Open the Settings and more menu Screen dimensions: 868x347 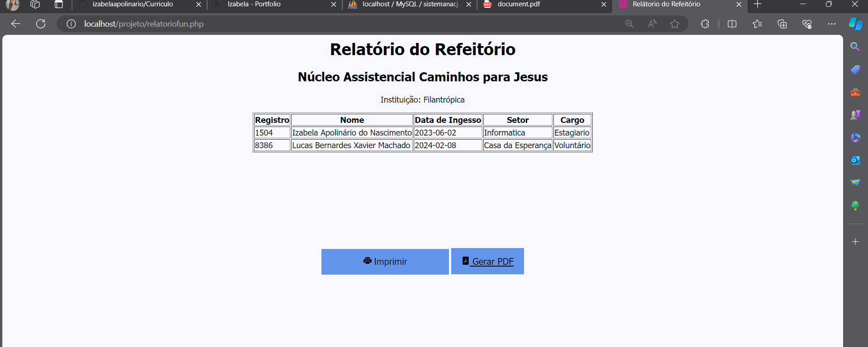coord(831,24)
